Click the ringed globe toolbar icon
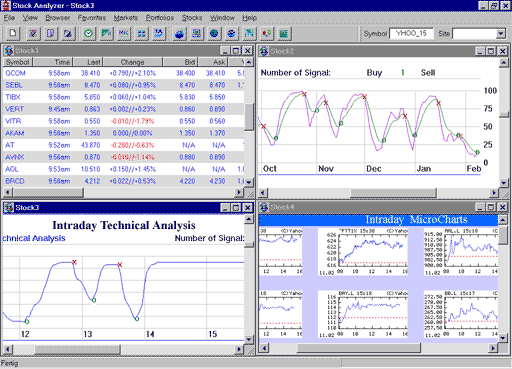This screenshot has width=512, height=369. coord(231,33)
